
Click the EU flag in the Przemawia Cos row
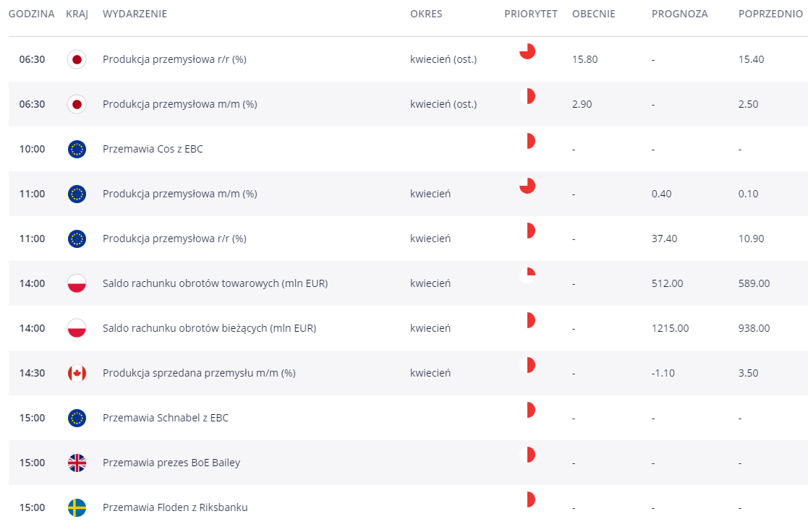[x=77, y=149]
